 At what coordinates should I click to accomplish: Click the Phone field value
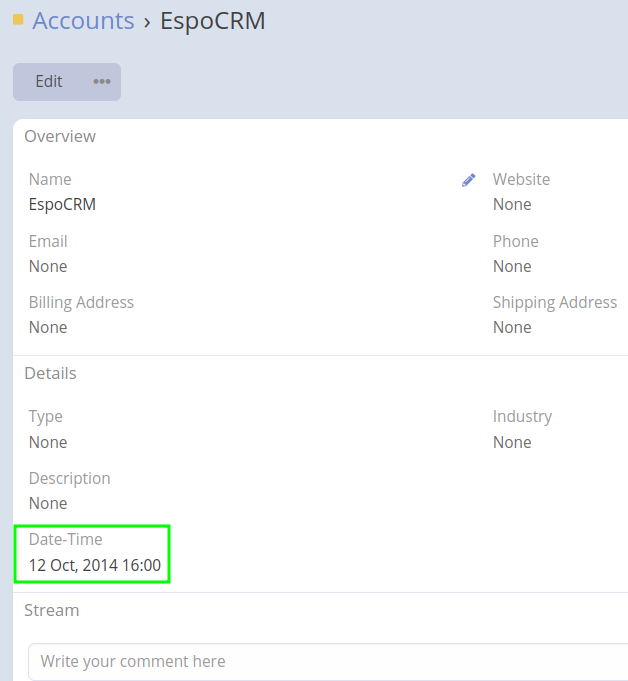[x=512, y=266]
